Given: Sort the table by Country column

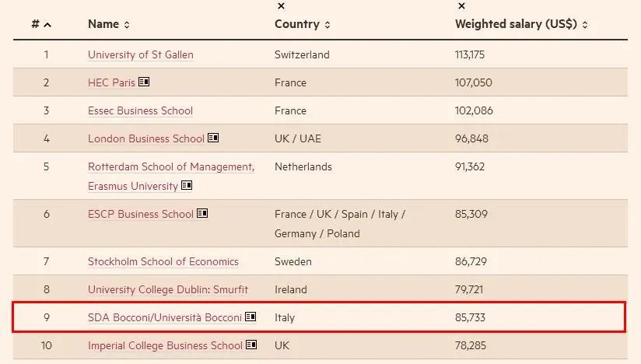Looking at the screenshot, I should [x=303, y=24].
